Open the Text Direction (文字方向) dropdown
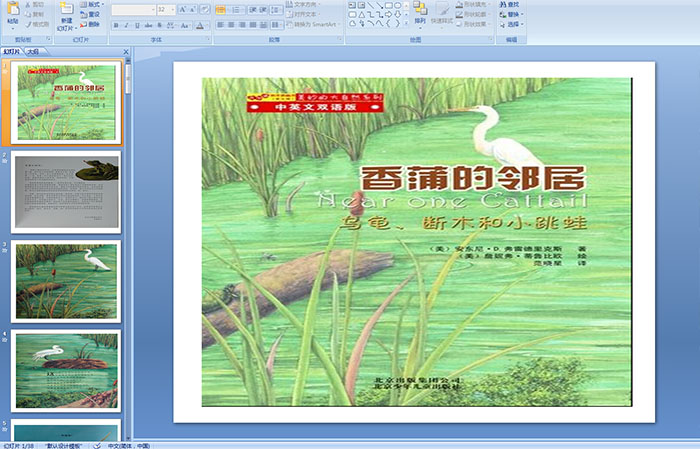 point(304,4)
